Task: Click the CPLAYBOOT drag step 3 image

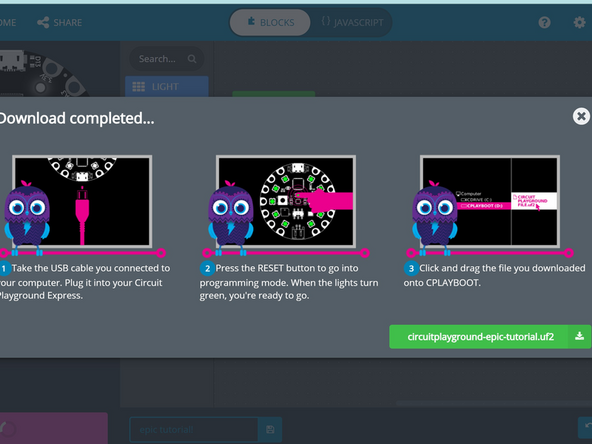Action: pos(490,201)
